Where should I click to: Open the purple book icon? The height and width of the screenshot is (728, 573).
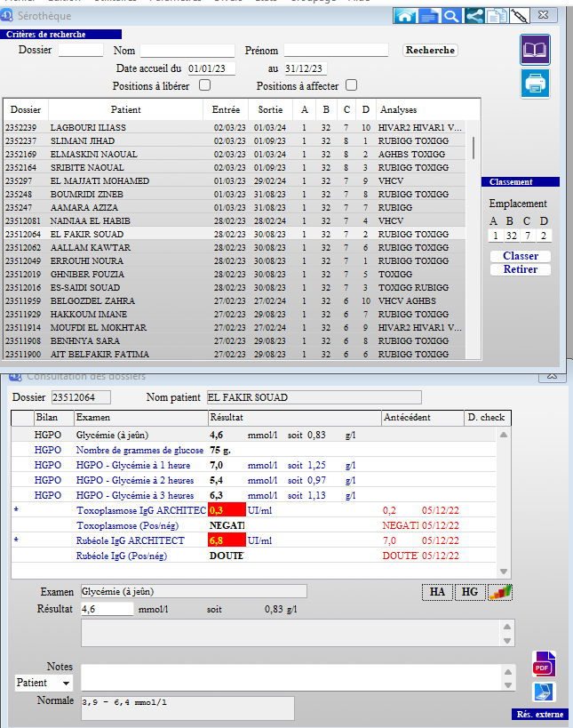coord(535,50)
